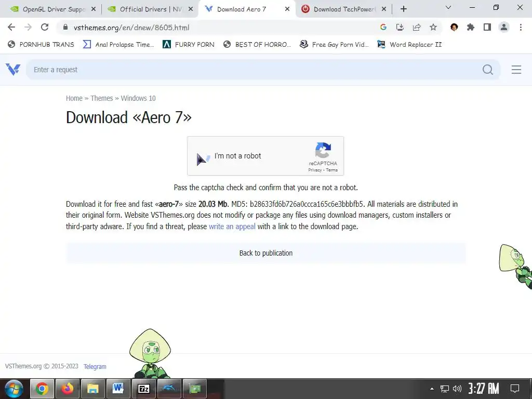This screenshot has height=399, width=532.
Task: View site info via the lock icon
Action: point(65,27)
